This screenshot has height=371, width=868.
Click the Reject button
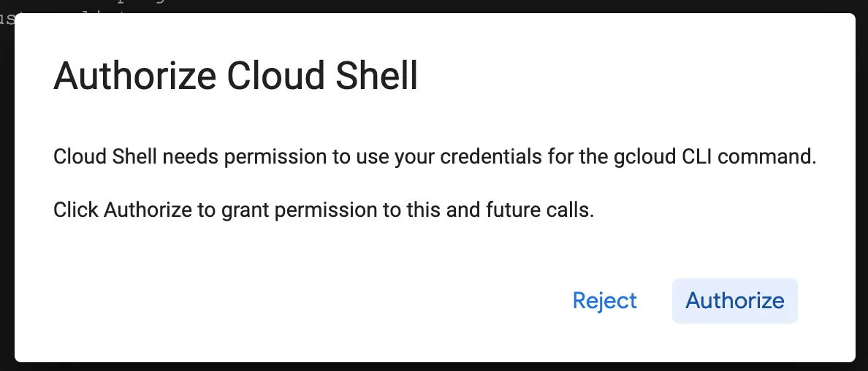604,301
